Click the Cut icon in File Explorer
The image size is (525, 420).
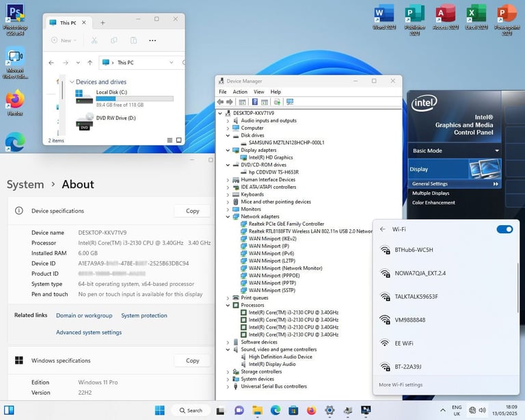[x=94, y=40]
